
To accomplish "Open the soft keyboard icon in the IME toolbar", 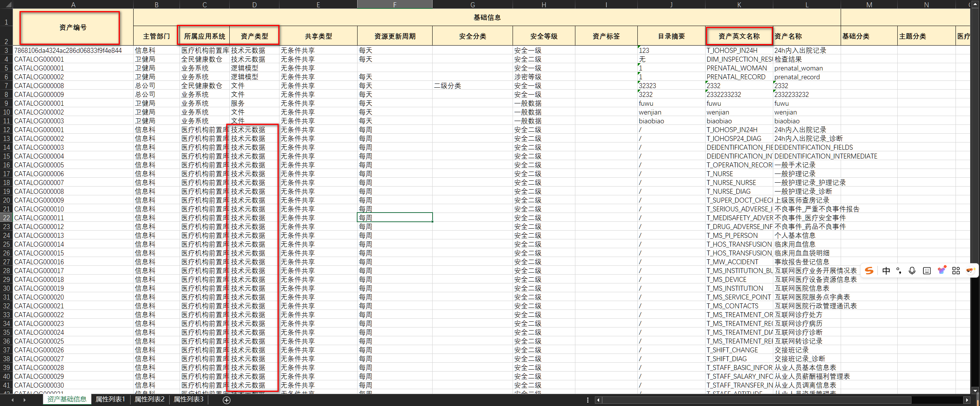I will pyautogui.click(x=927, y=271).
